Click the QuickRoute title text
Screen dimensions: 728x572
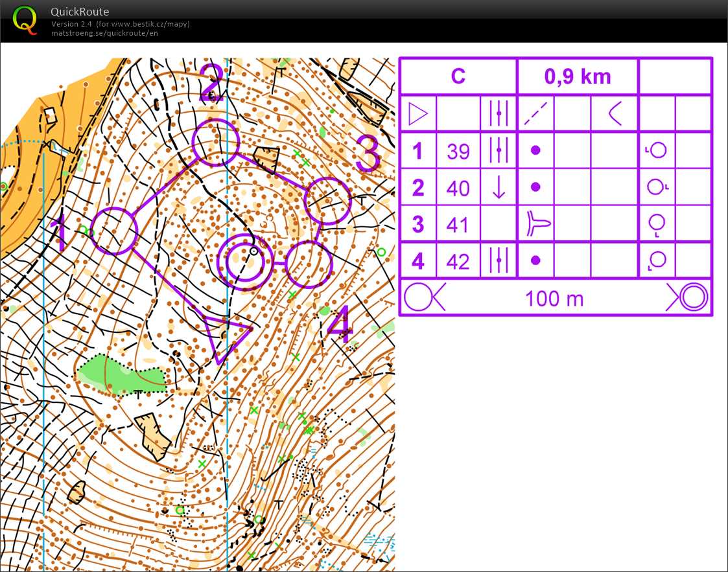tap(80, 12)
